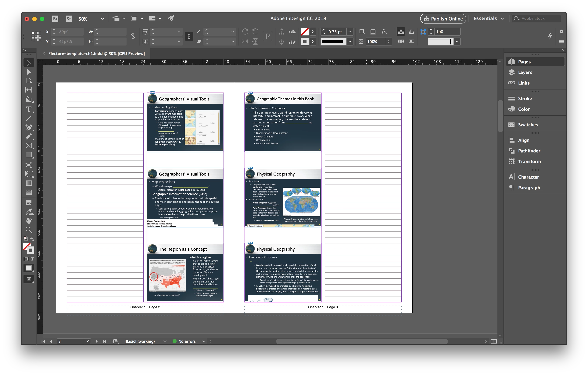Open Adobe Bridge via Br icon

pyautogui.click(x=56, y=19)
